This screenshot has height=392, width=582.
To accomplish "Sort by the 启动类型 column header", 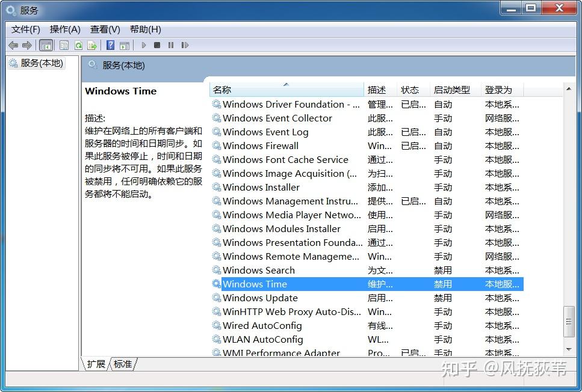I will pyautogui.click(x=456, y=90).
